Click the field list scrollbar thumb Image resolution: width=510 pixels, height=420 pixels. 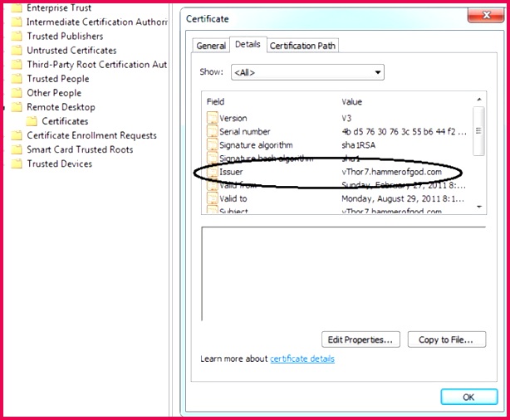tap(478, 131)
